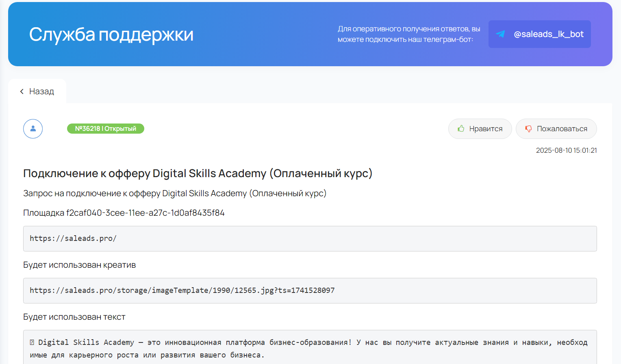Like the ticket with Нравится button
The height and width of the screenshot is (364, 621).
pyautogui.click(x=480, y=129)
